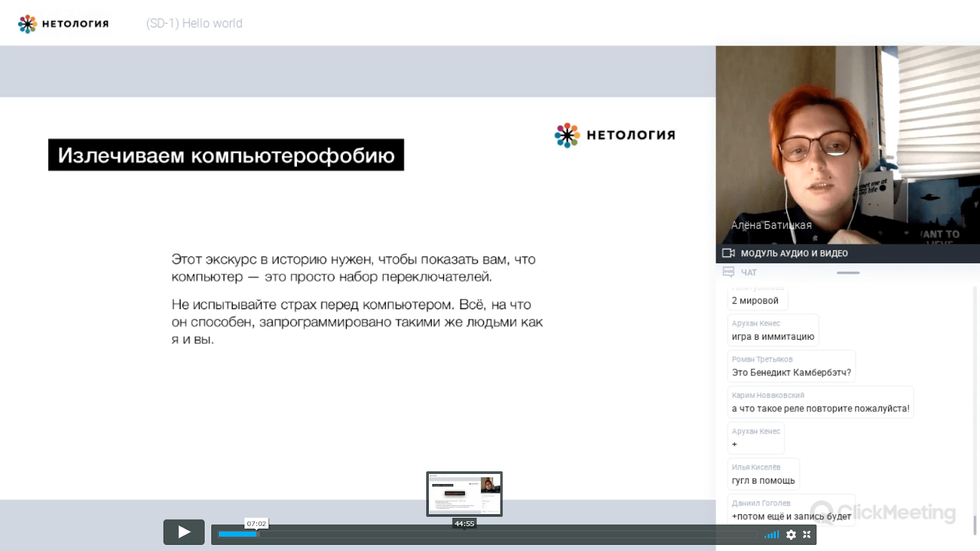This screenshot has height=551, width=980.
Task: Open the (SD-1) Hello world title menu
Action: 194,23
